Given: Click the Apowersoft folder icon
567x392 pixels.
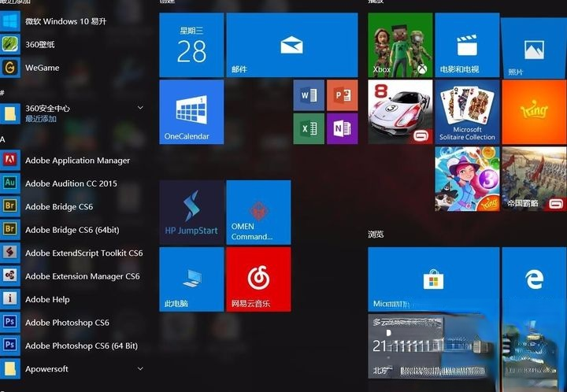Looking at the screenshot, I should [x=9, y=368].
